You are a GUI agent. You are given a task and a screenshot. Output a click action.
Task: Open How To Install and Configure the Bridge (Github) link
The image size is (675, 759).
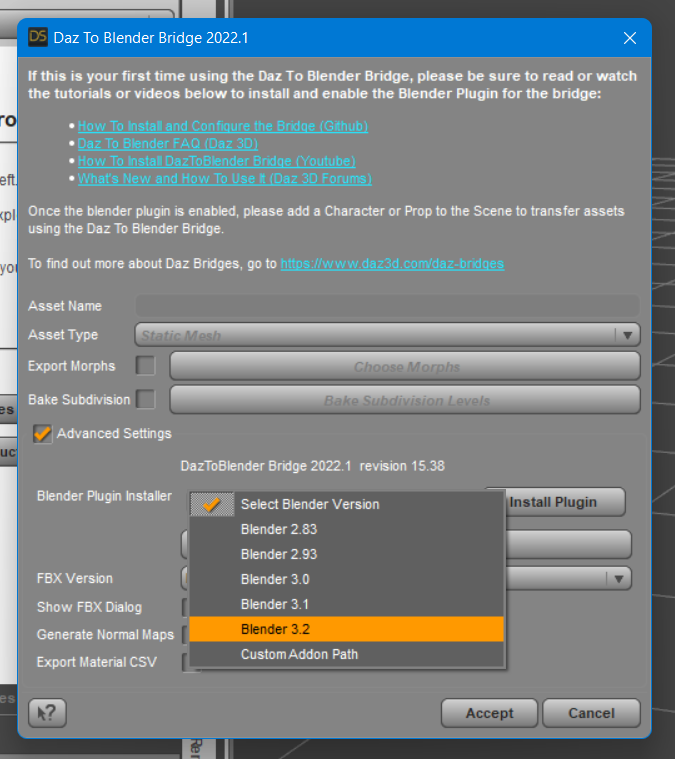click(x=223, y=126)
